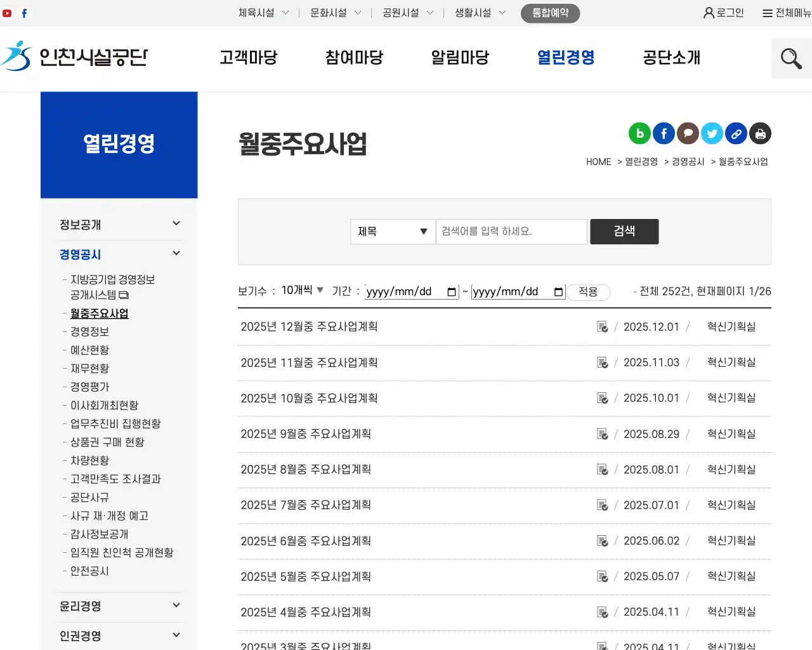This screenshot has height=650, width=812.
Task: Click inside the 검색어 search input field
Action: [511, 232]
